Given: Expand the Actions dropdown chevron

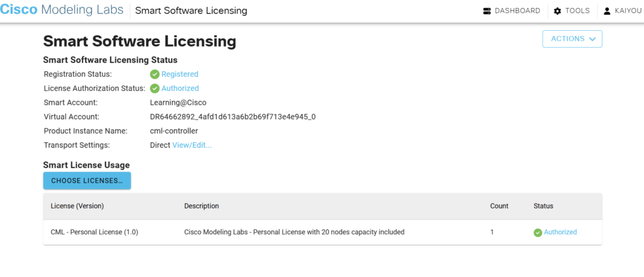Looking at the screenshot, I should [x=592, y=39].
